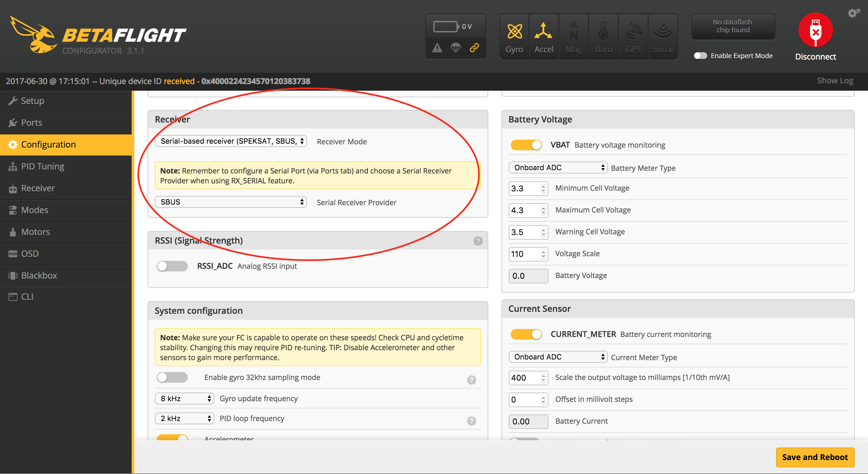Screen dimensions: 868x474
Task: Open the Battery Meter Type dropdown
Action: pyautogui.click(x=558, y=167)
